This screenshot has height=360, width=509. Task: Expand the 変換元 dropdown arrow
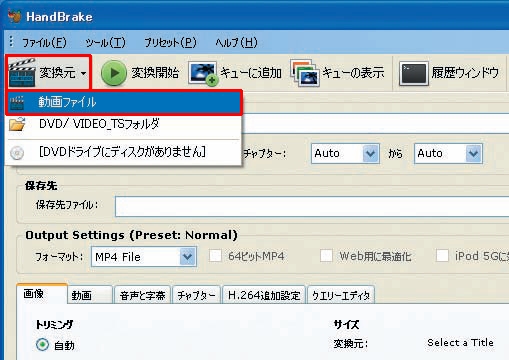tap(84, 73)
